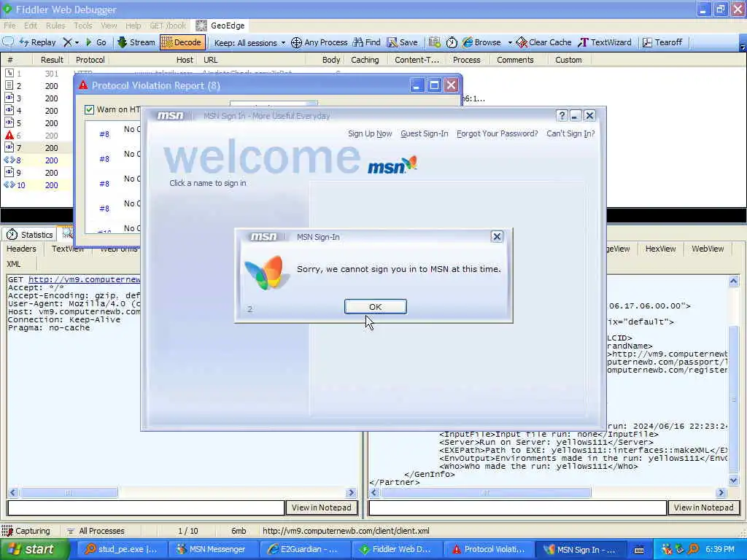Click the Save toolbar button

click(402, 42)
